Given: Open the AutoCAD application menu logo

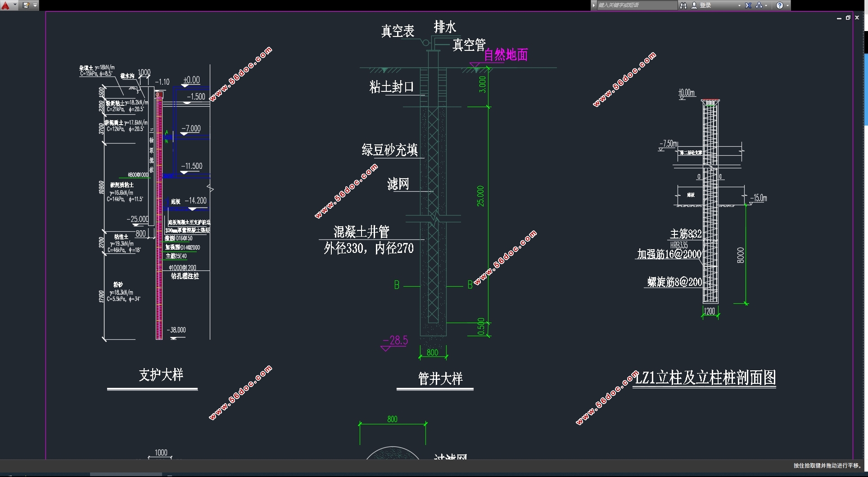Looking at the screenshot, I should [6, 5].
